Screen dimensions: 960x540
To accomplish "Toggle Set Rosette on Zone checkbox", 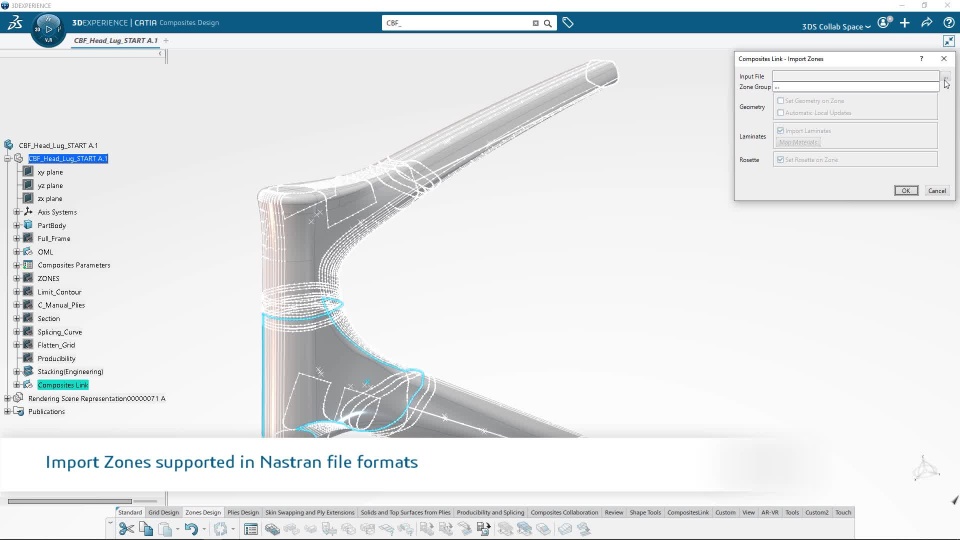I will pyautogui.click(x=781, y=159).
